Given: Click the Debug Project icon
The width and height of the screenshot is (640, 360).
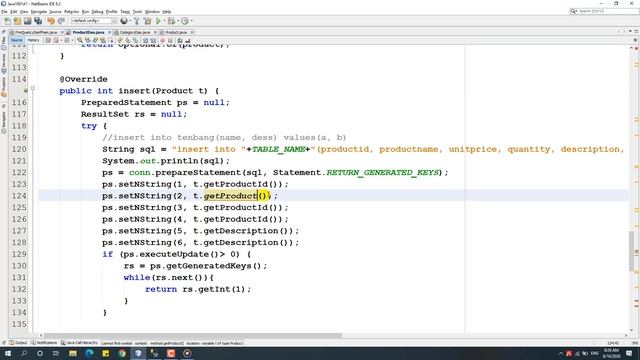Looking at the screenshot, I should coord(171,21).
